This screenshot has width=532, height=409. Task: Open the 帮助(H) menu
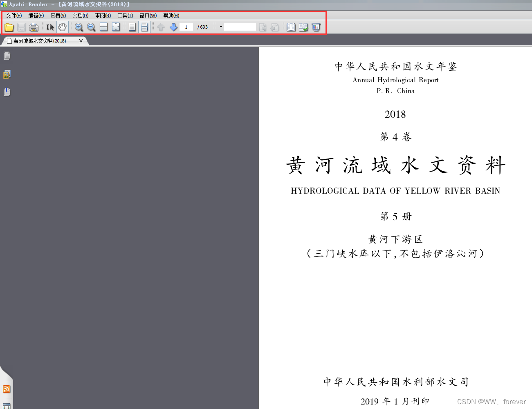pyautogui.click(x=171, y=16)
